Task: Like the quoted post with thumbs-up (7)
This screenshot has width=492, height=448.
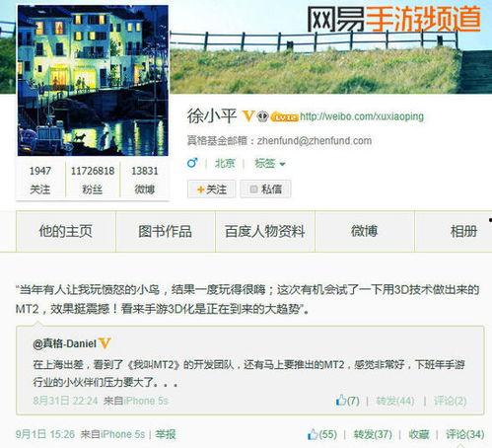Action: pos(347,401)
